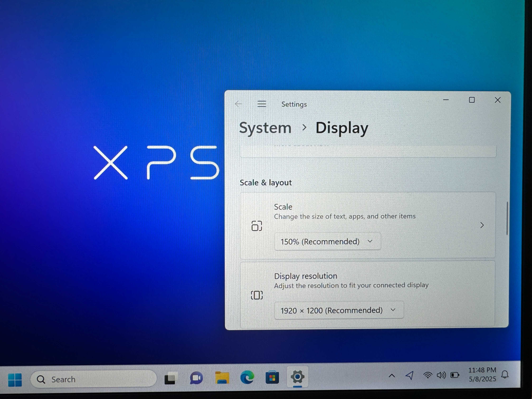Minimize the Settings window
The height and width of the screenshot is (399, 532).
(446, 100)
